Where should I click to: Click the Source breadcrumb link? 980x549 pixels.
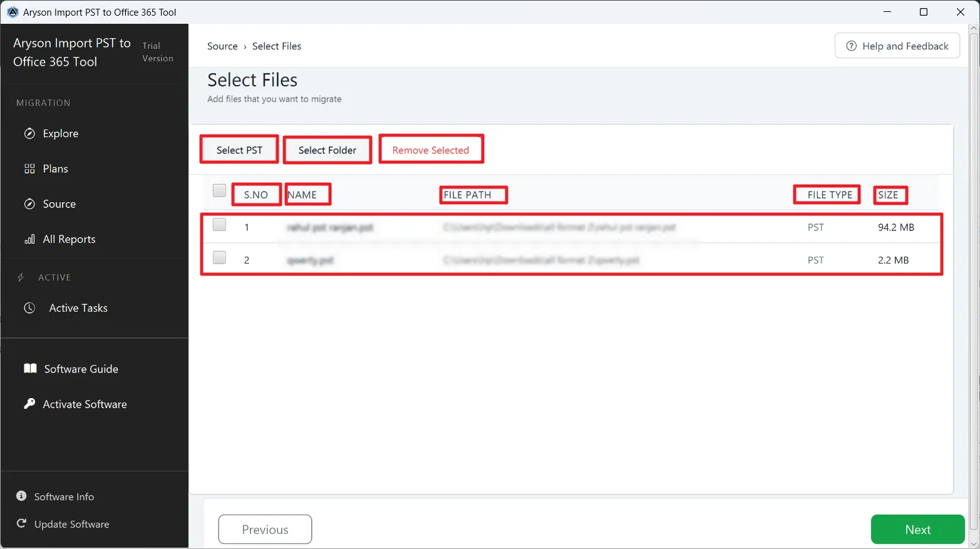tap(222, 46)
